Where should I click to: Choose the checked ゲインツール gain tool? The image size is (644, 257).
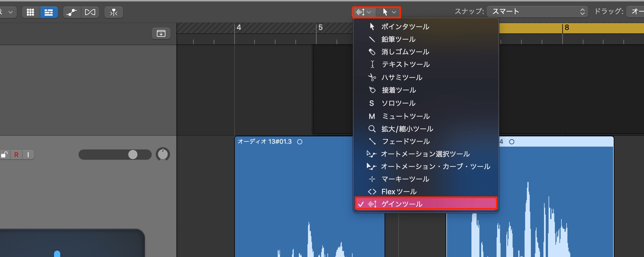pos(426,204)
